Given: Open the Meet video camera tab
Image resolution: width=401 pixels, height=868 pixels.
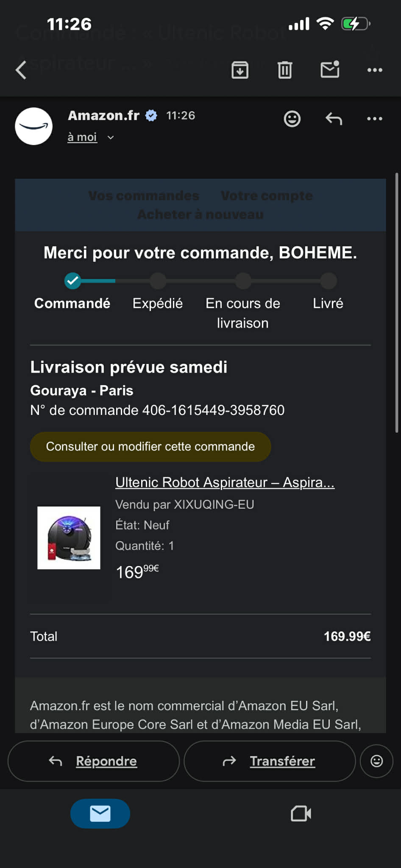Looking at the screenshot, I should (x=301, y=813).
